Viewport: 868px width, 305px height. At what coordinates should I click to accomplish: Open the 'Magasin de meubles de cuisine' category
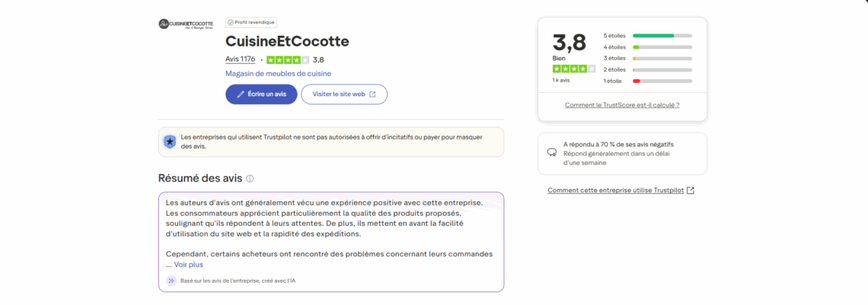(x=278, y=74)
